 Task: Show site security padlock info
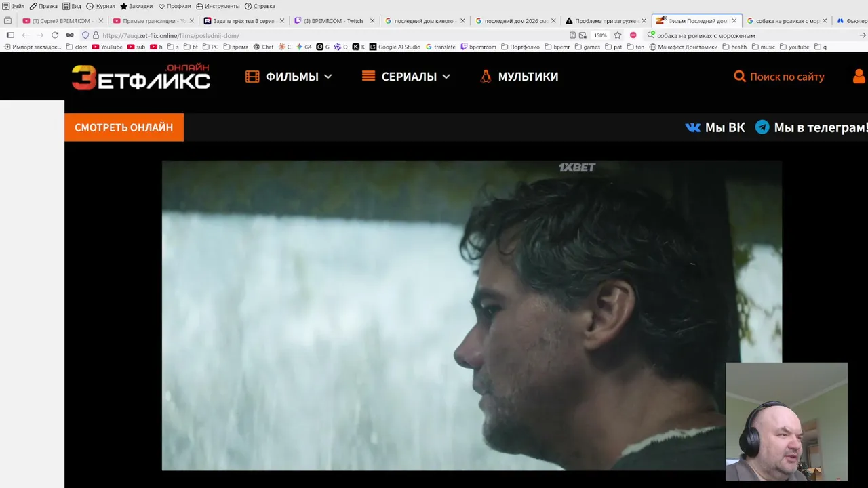(x=96, y=35)
